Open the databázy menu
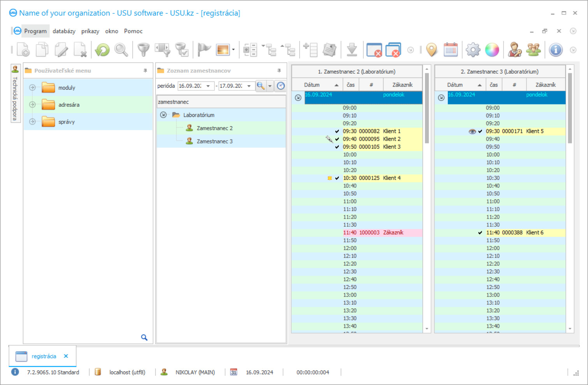The width and height of the screenshot is (588, 385). 64,31
